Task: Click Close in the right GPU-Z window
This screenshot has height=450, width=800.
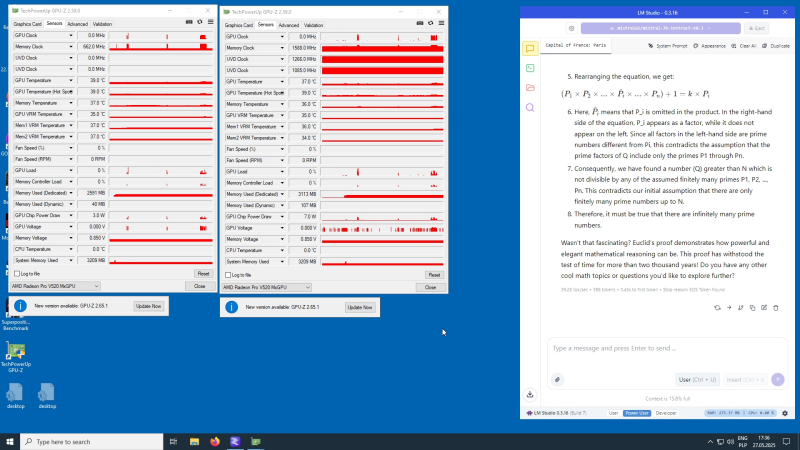Action: click(430, 287)
